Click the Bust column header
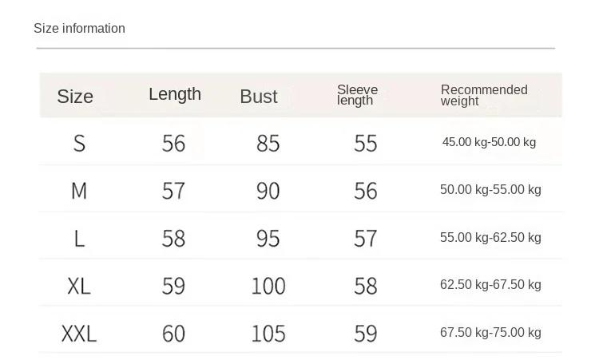The width and height of the screenshot is (599, 364). click(x=259, y=97)
